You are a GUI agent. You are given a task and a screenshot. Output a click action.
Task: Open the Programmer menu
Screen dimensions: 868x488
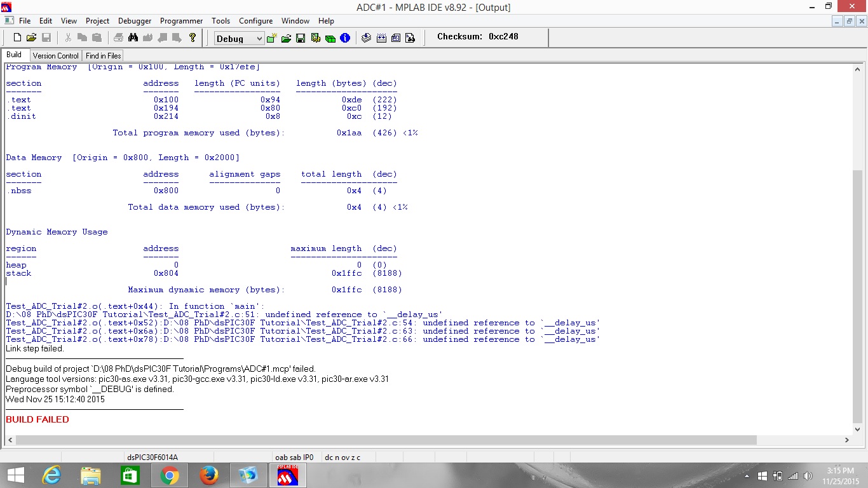click(181, 21)
